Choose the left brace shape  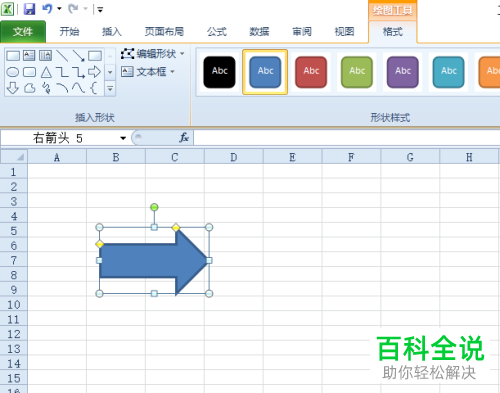94,88
